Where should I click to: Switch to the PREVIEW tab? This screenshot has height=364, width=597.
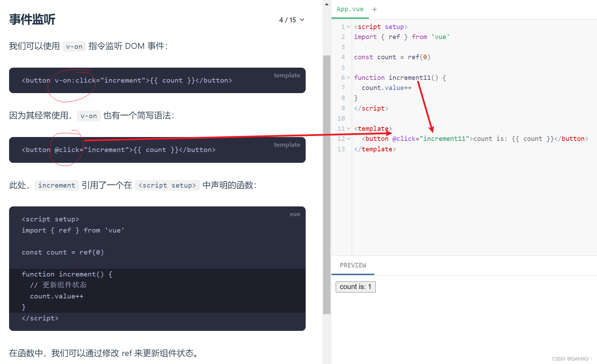[353, 265]
